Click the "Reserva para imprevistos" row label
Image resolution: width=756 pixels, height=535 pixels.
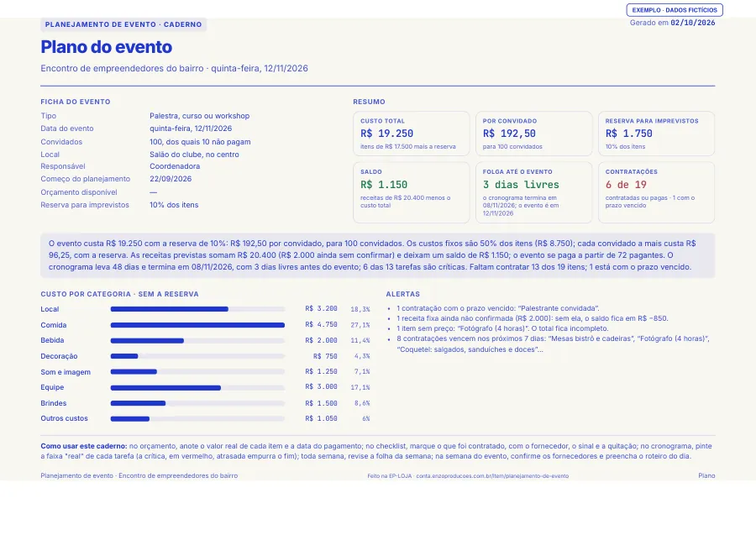(85, 205)
